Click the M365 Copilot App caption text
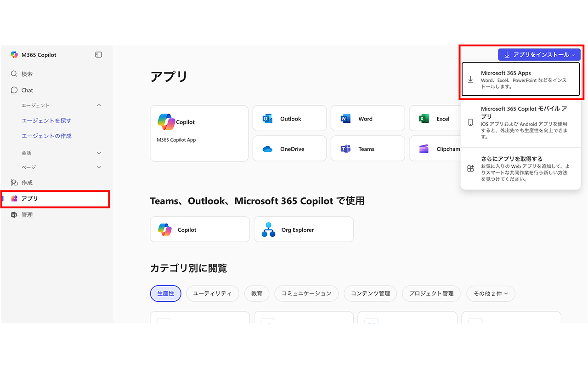Viewport: 588px width, 368px height. coord(176,140)
